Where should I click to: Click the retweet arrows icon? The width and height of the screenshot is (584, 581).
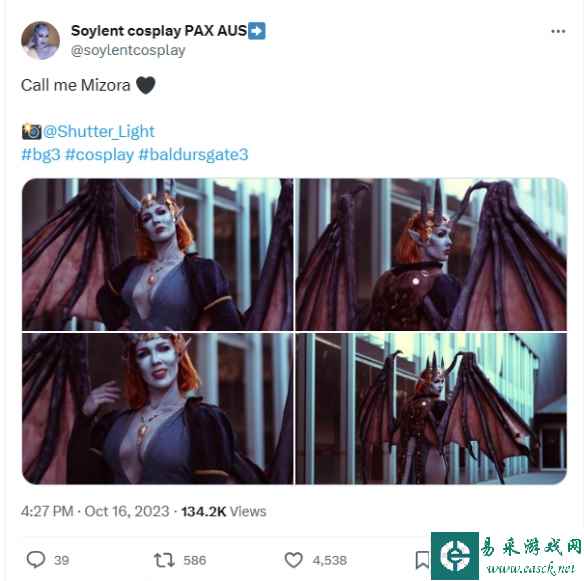pyautogui.click(x=164, y=560)
